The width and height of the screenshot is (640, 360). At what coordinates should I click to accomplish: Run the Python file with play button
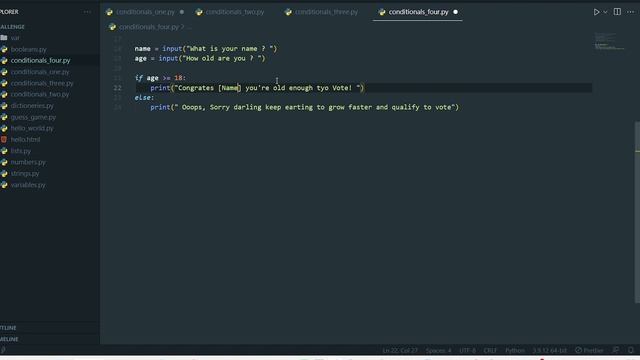pos(596,12)
